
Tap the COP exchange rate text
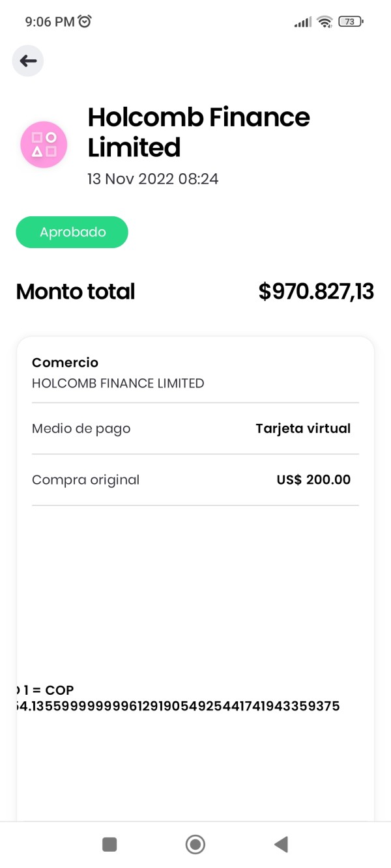(x=178, y=698)
